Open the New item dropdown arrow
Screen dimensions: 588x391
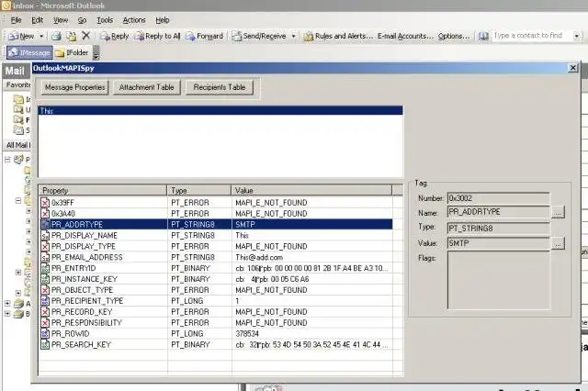[x=41, y=37]
